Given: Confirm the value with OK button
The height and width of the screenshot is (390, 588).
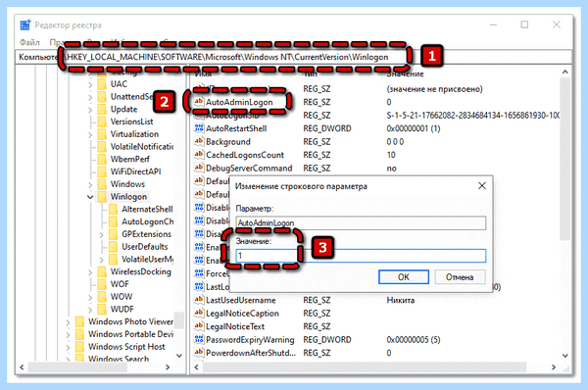Looking at the screenshot, I should coord(404,276).
